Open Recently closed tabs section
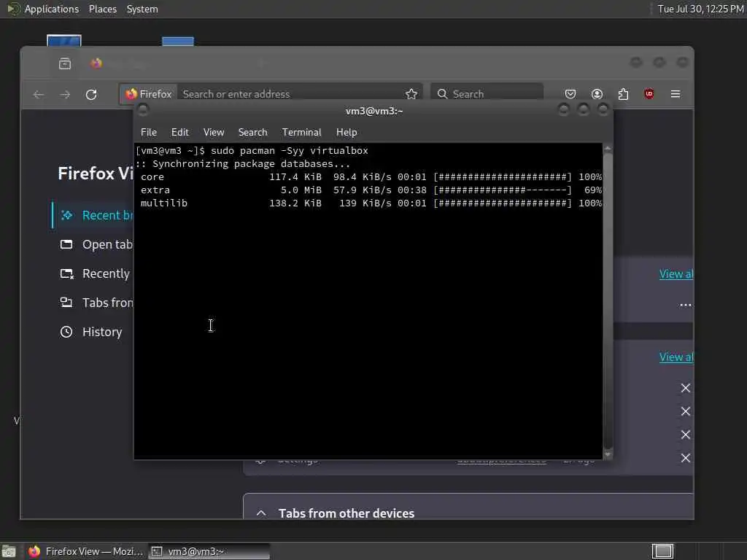The width and height of the screenshot is (747, 560). tap(96, 274)
